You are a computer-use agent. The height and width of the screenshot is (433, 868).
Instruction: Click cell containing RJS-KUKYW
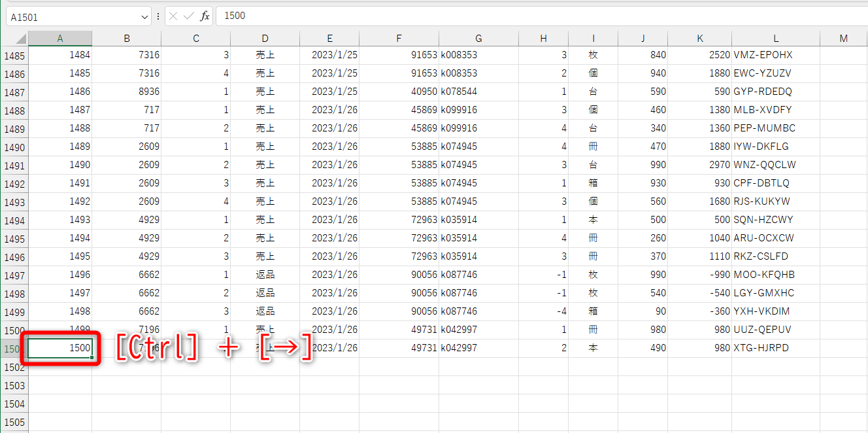776,201
